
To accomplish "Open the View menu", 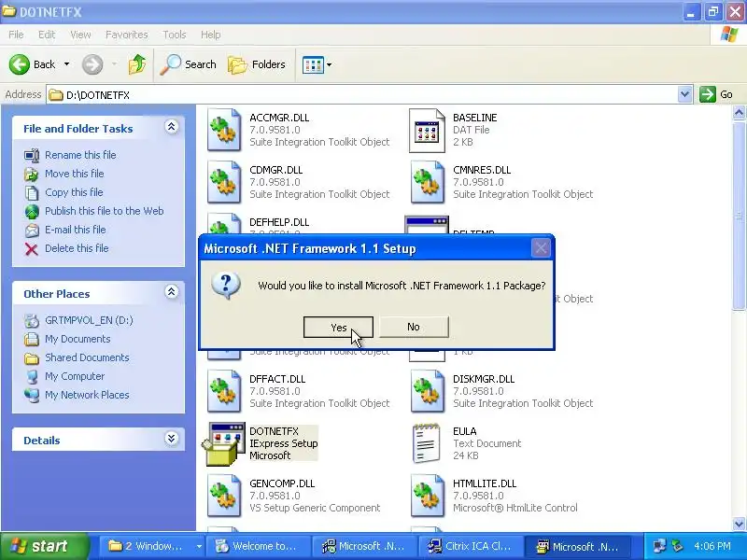I will tap(80, 35).
